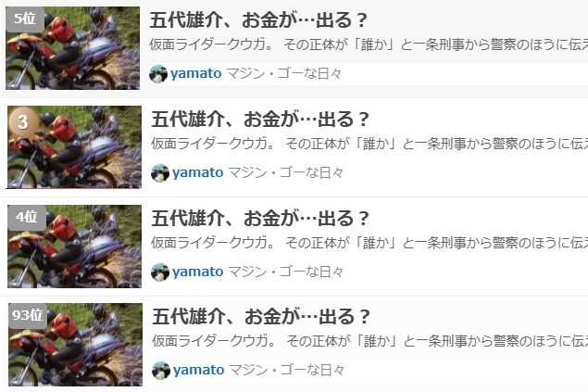Click yamato avatar in the rank 3 entry

(160, 172)
